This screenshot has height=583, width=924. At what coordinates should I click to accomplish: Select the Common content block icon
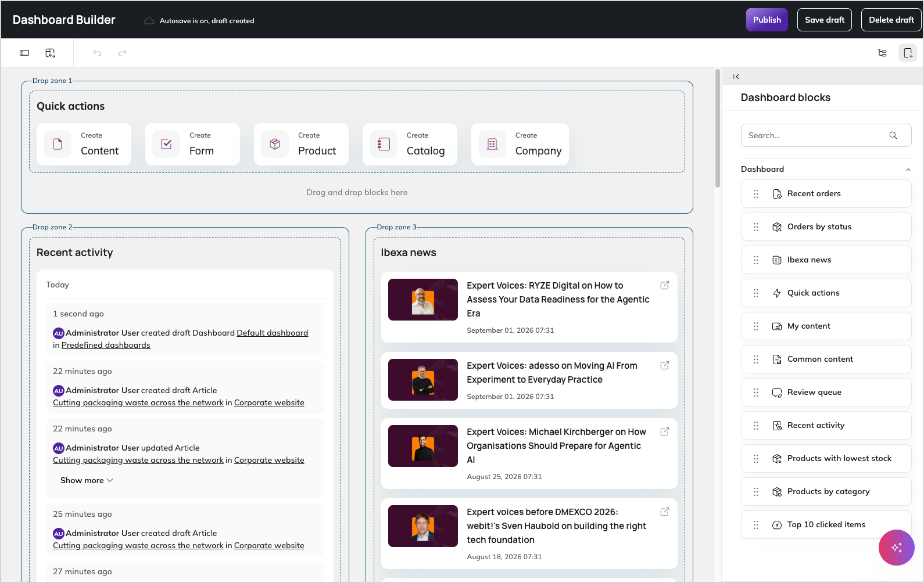click(x=777, y=359)
